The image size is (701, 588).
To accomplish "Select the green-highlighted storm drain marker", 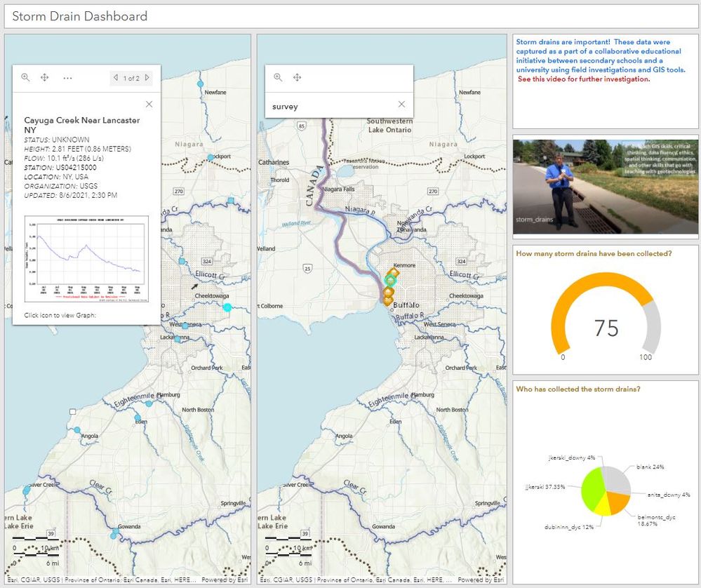I will pyautogui.click(x=390, y=281).
